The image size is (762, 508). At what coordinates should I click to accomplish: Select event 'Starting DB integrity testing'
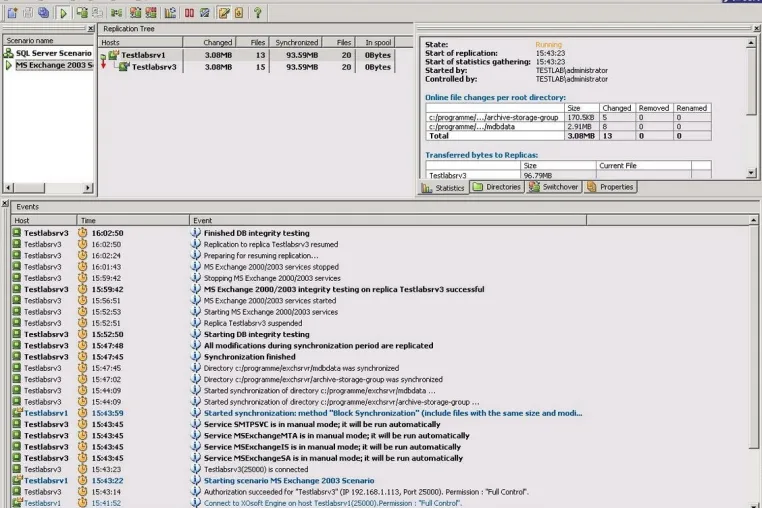click(x=257, y=334)
